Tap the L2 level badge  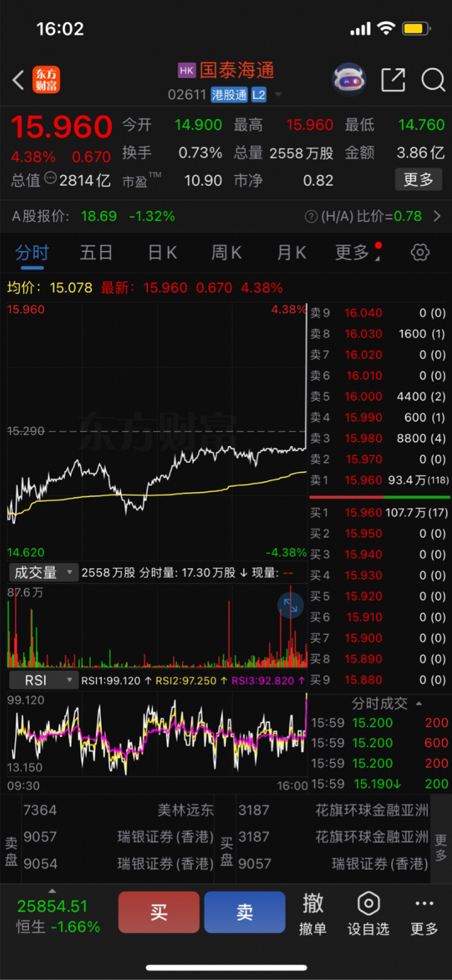pos(259,95)
